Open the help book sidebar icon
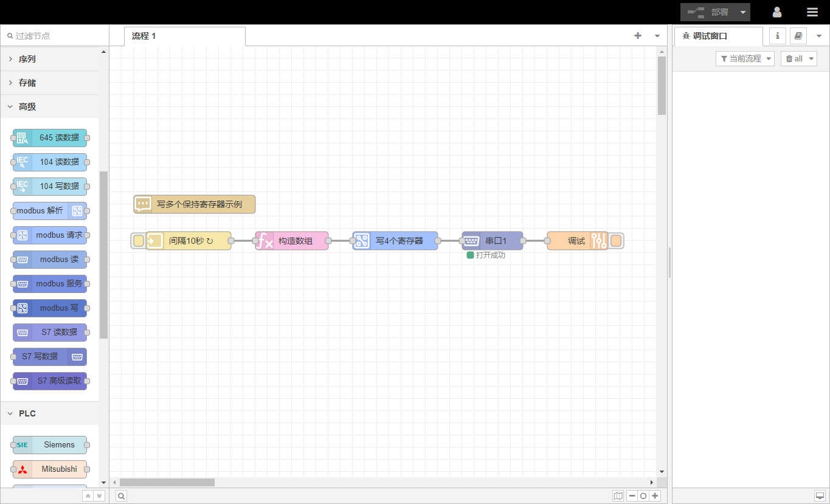 click(798, 36)
